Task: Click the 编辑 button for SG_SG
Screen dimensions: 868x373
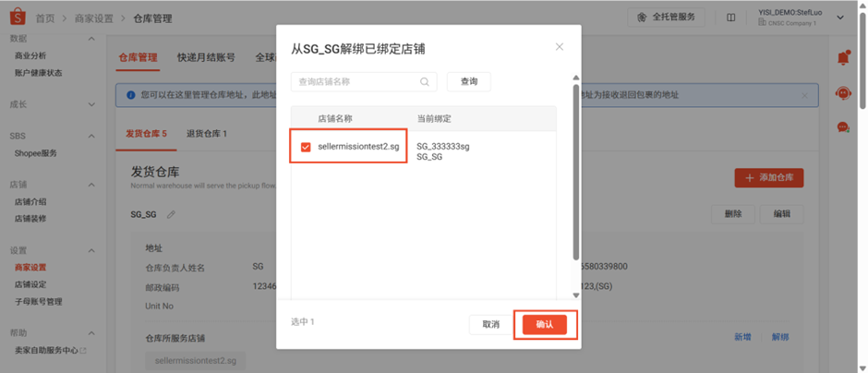Action: 781,214
